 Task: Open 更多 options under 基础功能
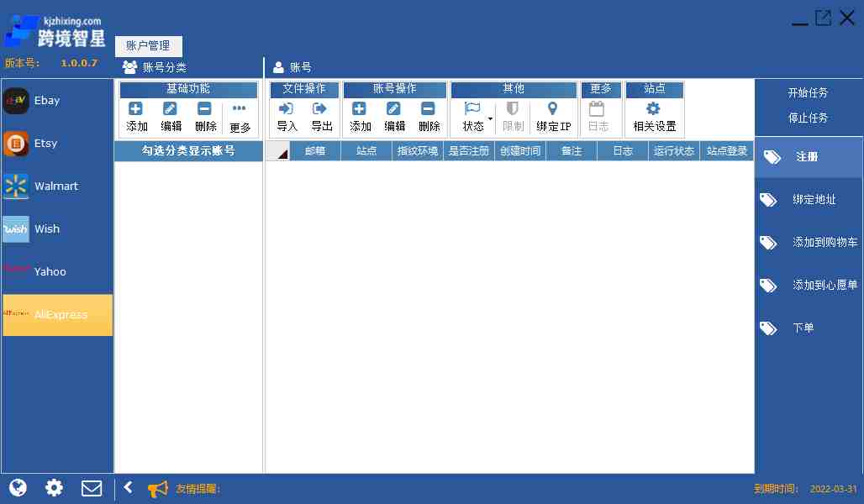click(x=240, y=118)
